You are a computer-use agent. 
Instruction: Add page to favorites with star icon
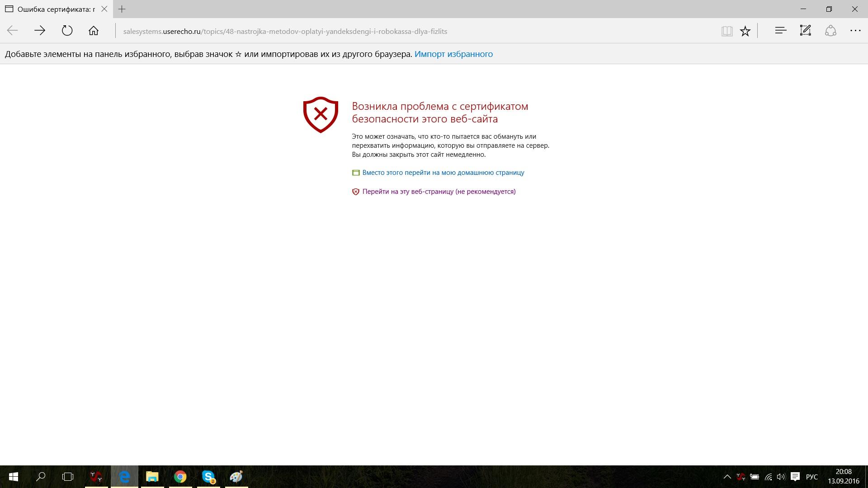coord(745,31)
